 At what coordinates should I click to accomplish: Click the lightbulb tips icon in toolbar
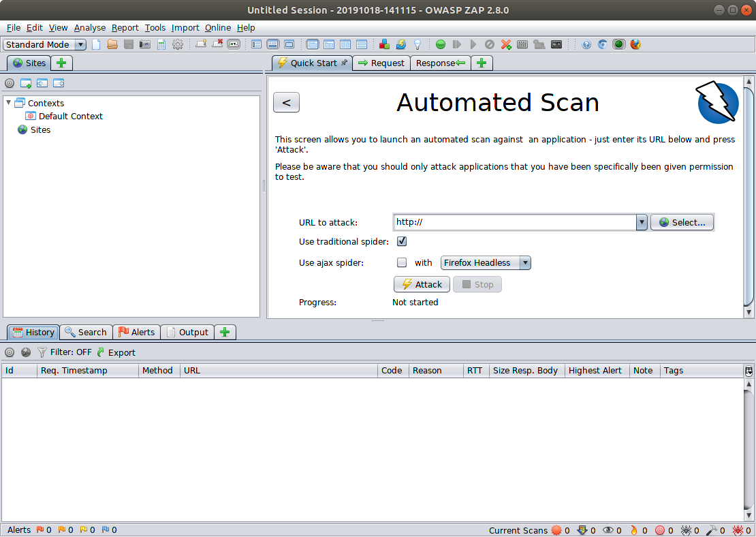click(x=417, y=44)
